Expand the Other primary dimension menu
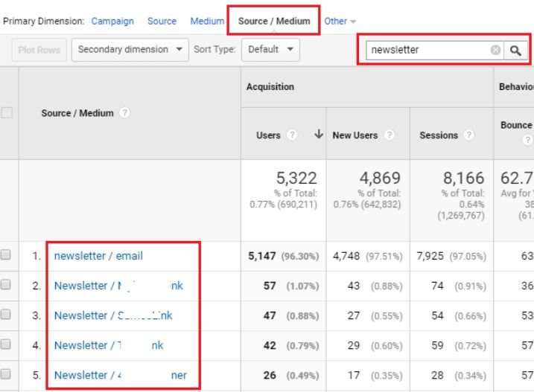 click(x=340, y=22)
